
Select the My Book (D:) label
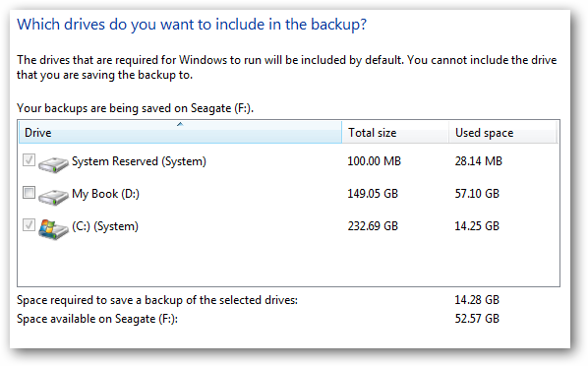click(105, 194)
